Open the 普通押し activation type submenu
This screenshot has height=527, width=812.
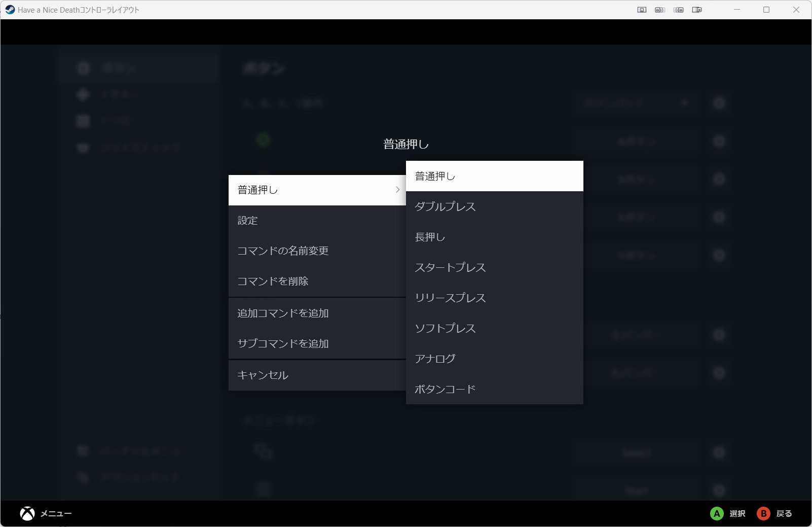pos(317,190)
